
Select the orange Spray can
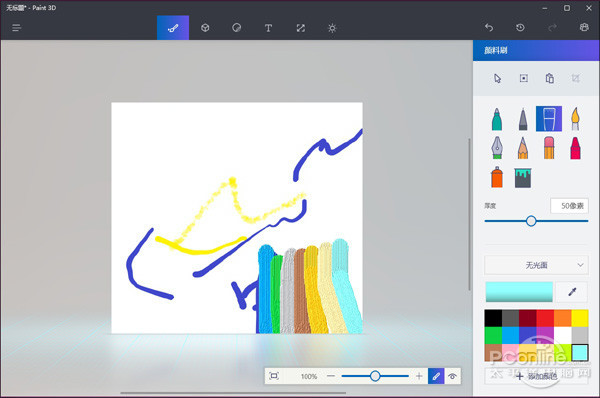(x=497, y=177)
